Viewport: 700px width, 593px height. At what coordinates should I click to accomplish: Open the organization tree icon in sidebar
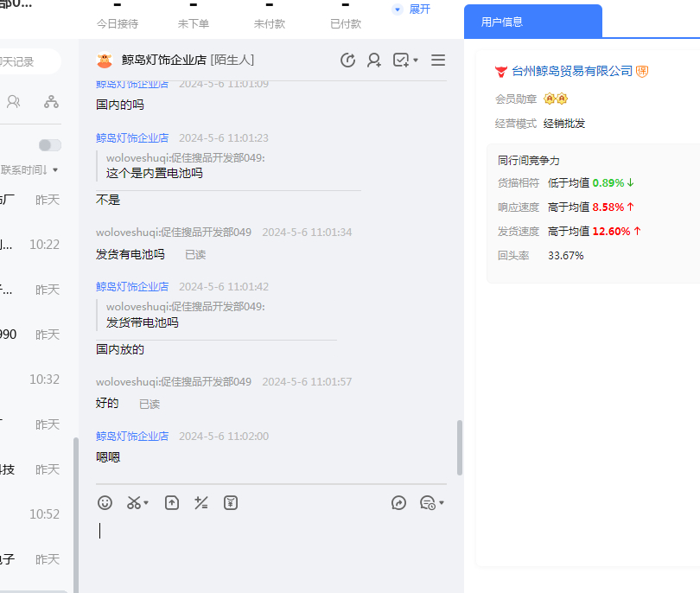click(52, 101)
